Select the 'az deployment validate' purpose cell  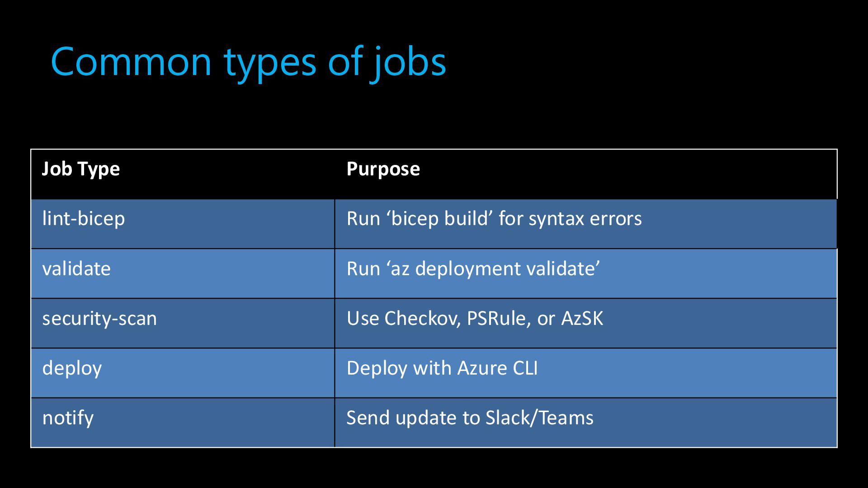tap(586, 273)
